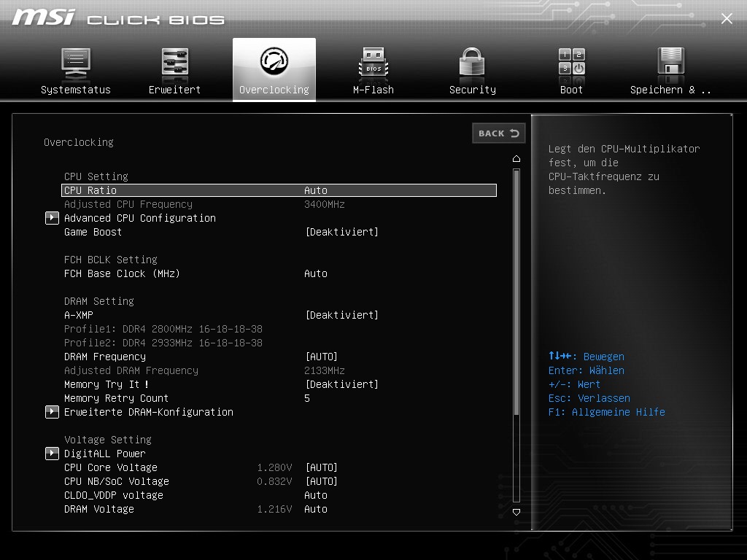Viewport: 747px width, 560px height.
Task: Open CPU NB/SoC Voltage [AUTO] value
Action: [321, 481]
